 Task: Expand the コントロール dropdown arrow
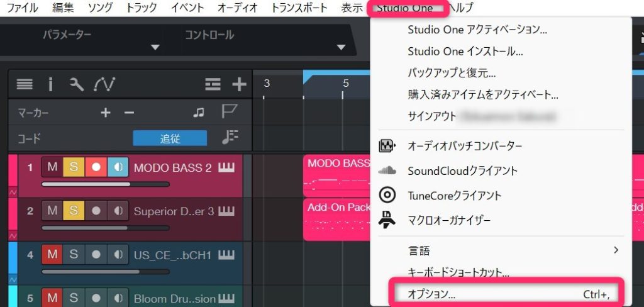[341, 47]
